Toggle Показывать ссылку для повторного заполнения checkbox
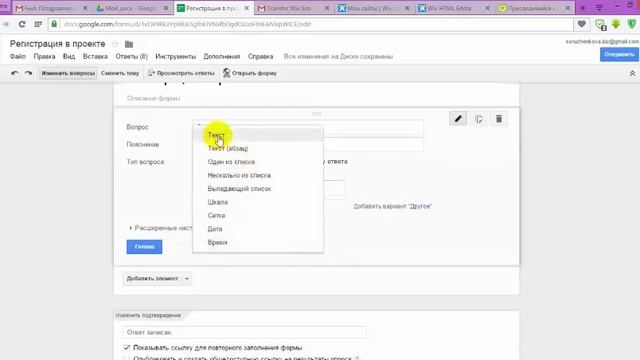 [127, 348]
